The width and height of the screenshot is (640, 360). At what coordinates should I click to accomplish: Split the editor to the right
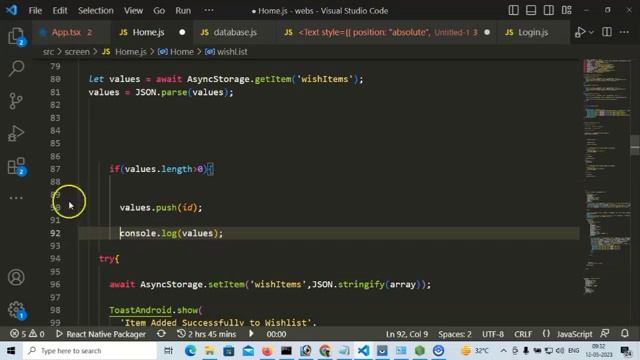pos(607,32)
